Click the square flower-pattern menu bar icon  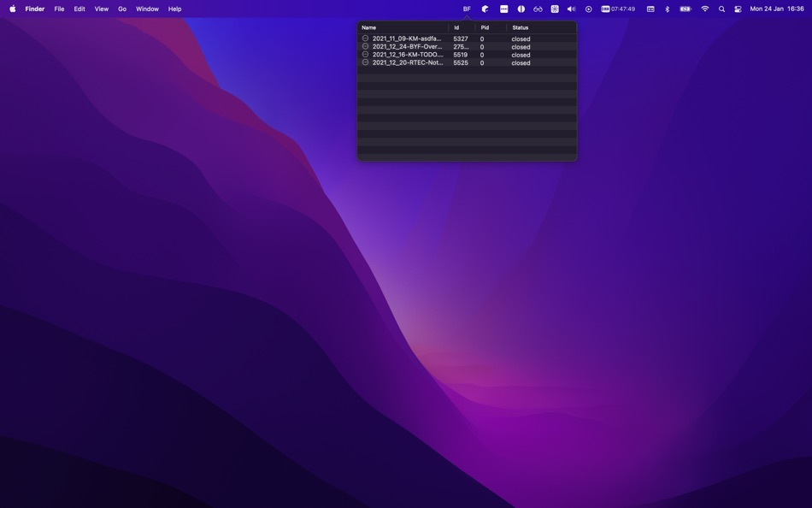click(x=555, y=9)
